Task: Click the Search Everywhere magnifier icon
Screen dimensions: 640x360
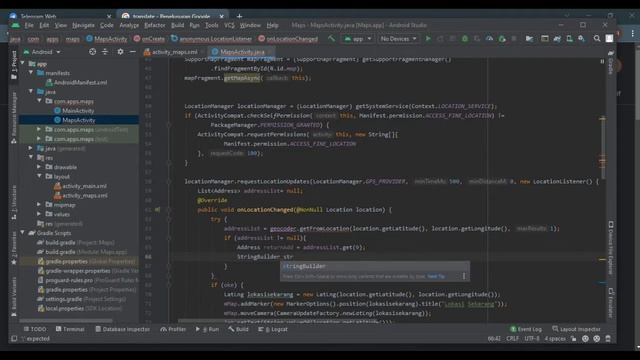Action: 597,39
